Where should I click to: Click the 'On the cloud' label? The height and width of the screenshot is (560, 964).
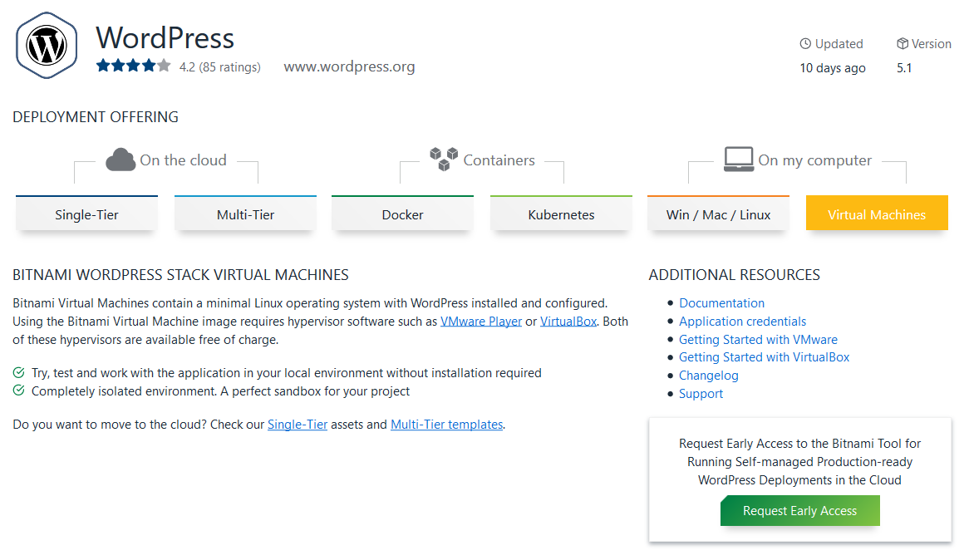(x=183, y=160)
